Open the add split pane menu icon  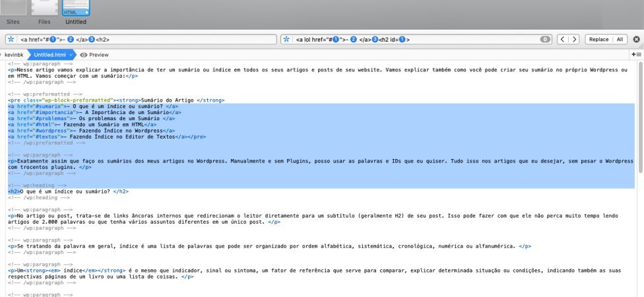[636, 54]
